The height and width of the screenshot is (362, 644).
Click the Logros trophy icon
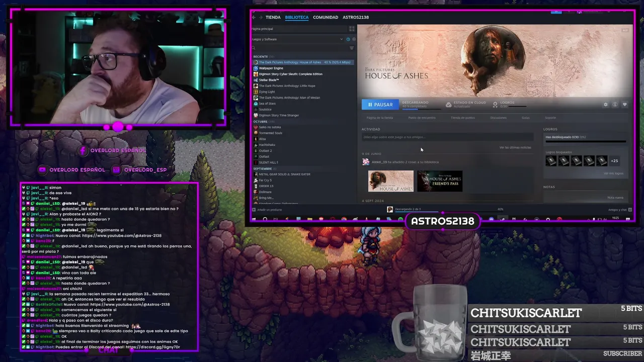495,105
